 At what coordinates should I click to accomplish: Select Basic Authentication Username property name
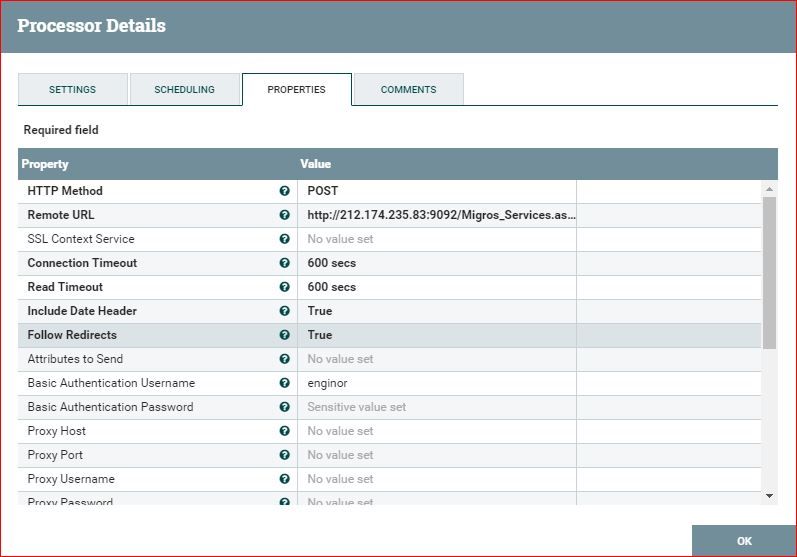click(111, 383)
